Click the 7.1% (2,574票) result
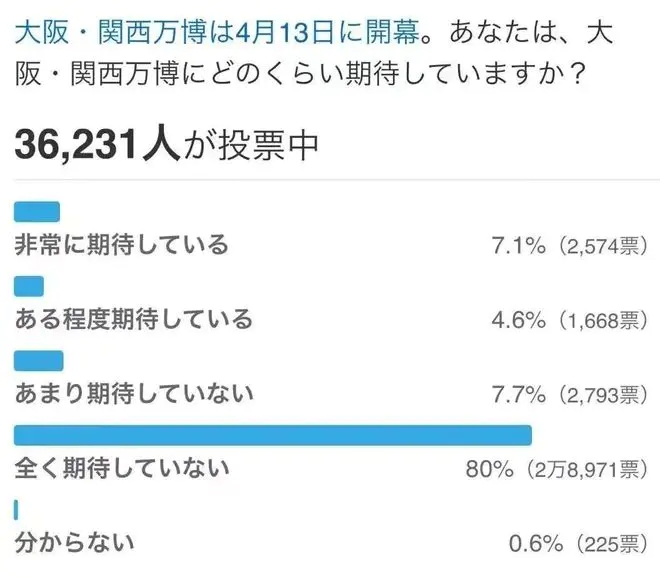 [x=571, y=245]
